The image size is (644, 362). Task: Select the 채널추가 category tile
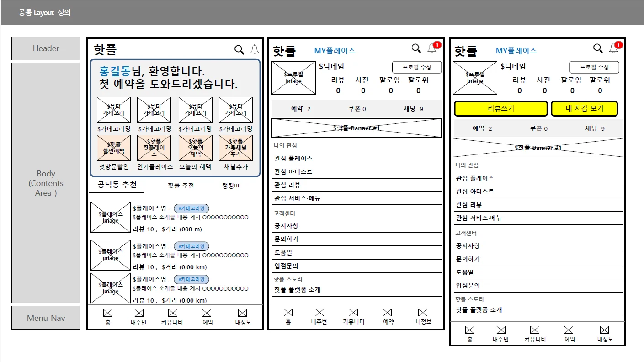point(236,148)
